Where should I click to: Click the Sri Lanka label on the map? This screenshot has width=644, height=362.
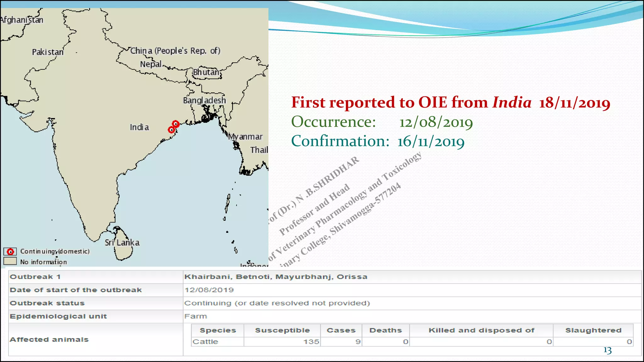[x=122, y=243]
